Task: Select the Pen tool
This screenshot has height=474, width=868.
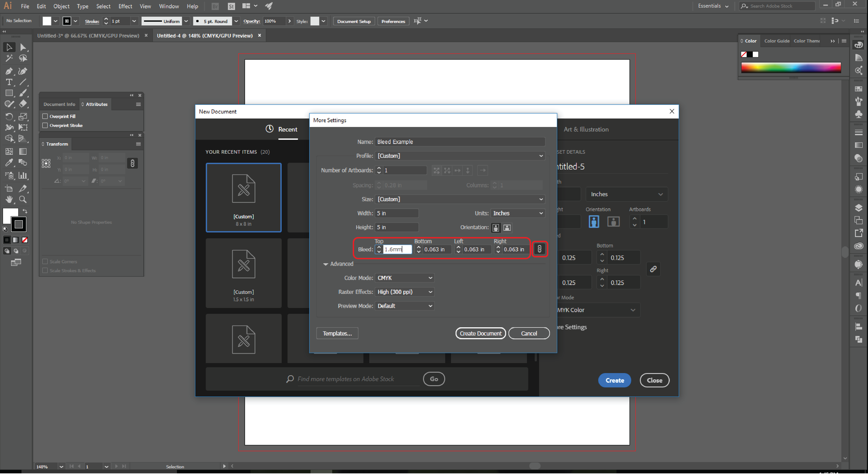Action: pos(9,71)
